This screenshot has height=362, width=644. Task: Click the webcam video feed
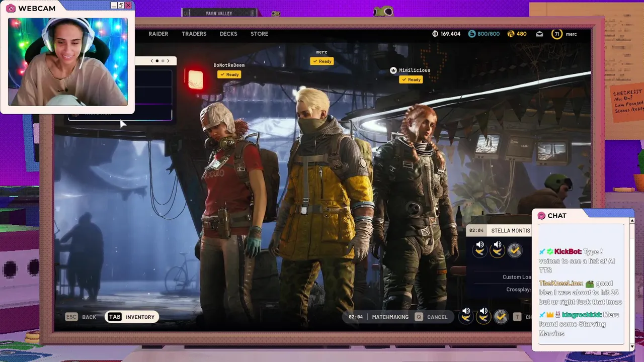(x=68, y=62)
